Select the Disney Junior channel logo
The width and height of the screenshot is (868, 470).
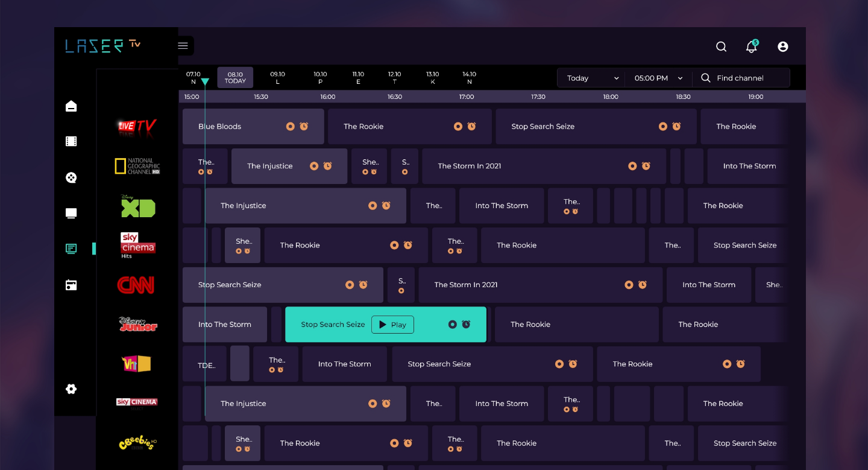tap(138, 324)
